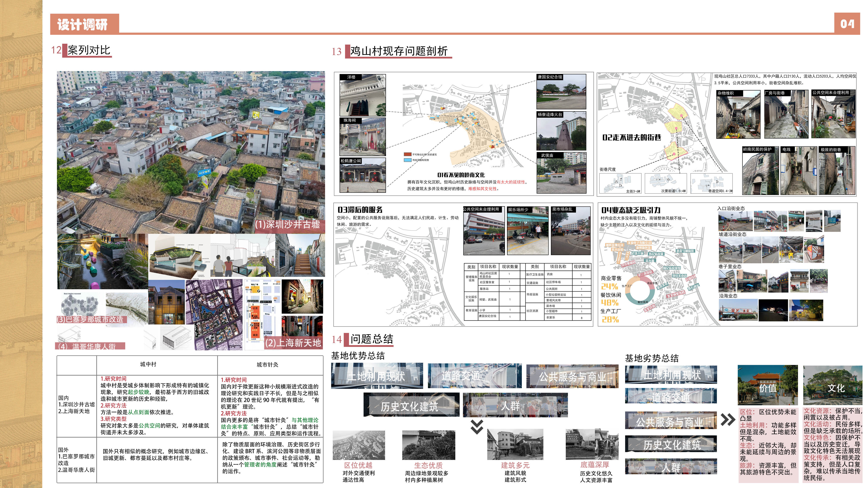Click the 主街3~6M street scale diagram
The width and height of the screenshot is (868, 488).
pos(620,183)
